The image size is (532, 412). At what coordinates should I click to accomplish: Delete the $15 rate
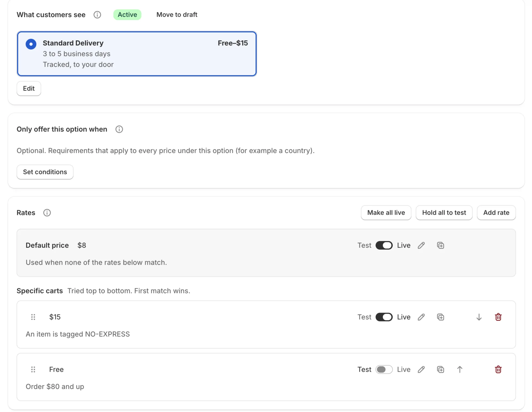[x=498, y=317]
